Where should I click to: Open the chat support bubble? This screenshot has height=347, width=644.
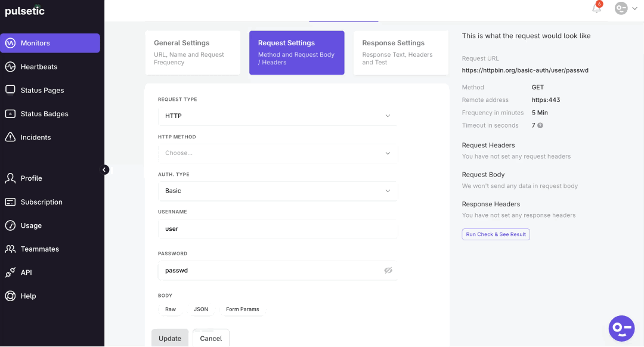click(621, 329)
